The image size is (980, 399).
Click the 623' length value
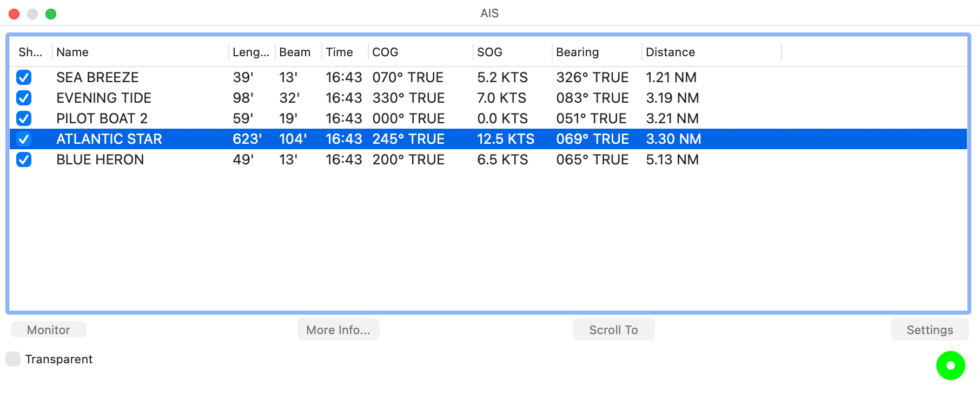pyautogui.click(x=247, y=139)
